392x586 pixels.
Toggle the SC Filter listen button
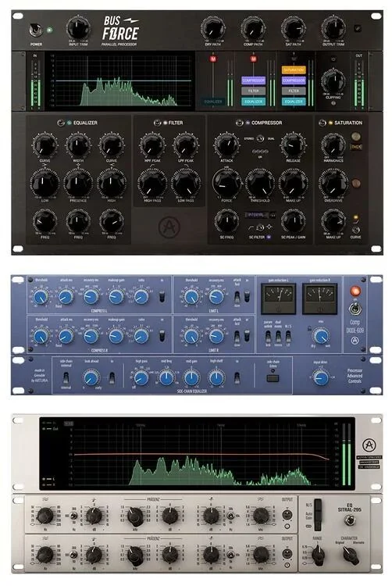click(x=269, y=237)
